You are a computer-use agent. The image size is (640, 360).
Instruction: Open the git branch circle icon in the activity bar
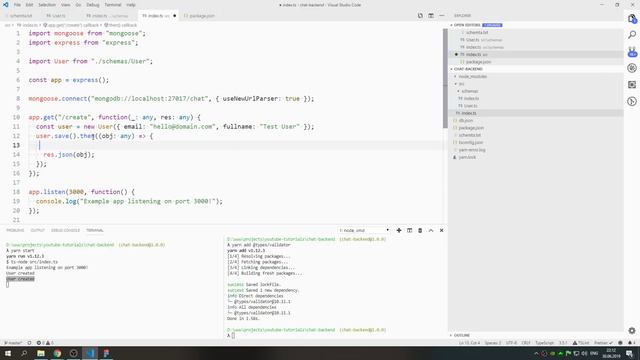click(632, 101)
